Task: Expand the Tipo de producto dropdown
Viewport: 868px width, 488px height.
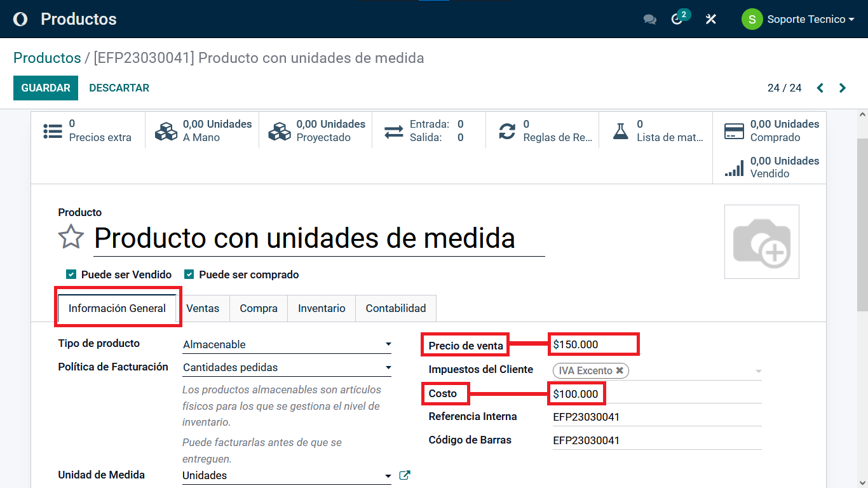Action: click(287, 344)
